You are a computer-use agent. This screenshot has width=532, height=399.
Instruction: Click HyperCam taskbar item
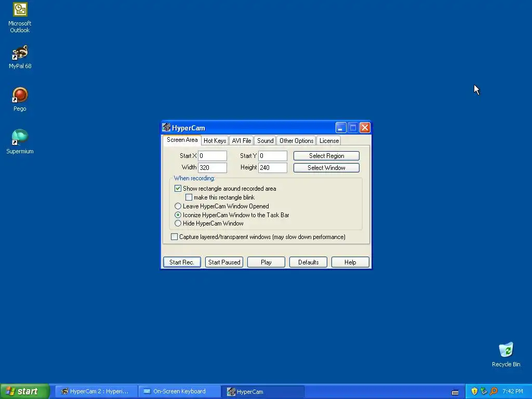[x=263, y=392]
